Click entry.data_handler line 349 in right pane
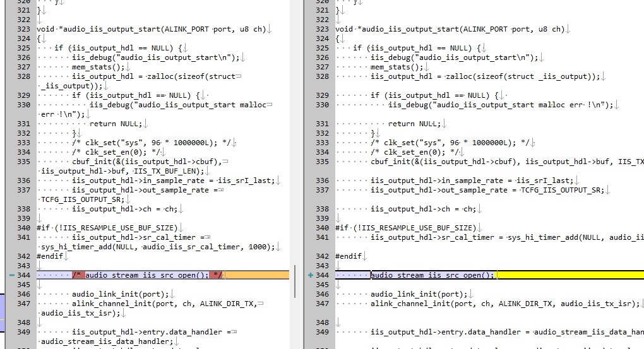 [507, 332]
